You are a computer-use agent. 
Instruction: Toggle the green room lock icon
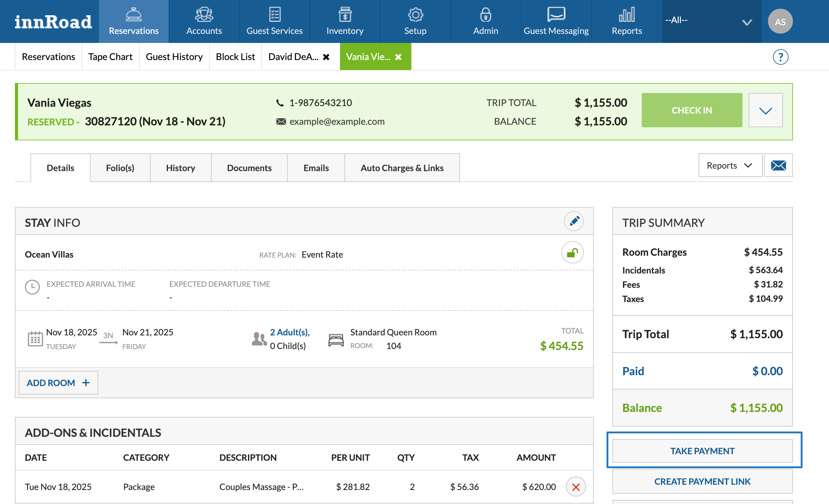572,252
